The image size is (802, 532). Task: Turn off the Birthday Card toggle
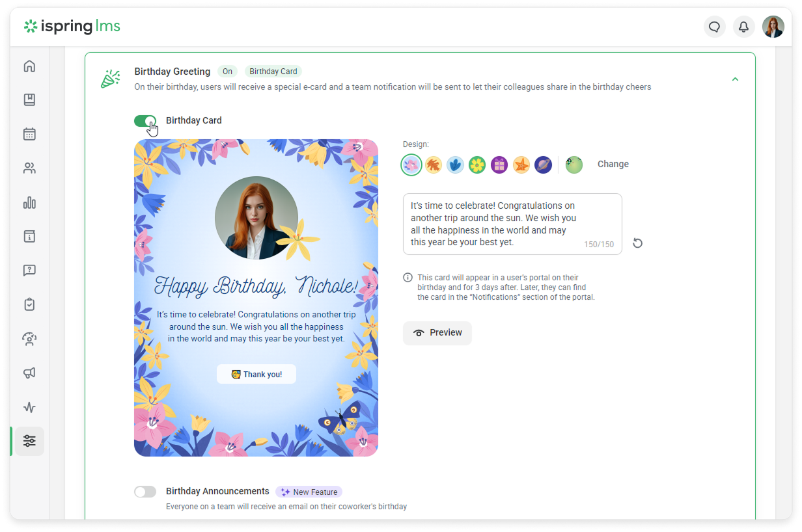(x=145, y=121)
